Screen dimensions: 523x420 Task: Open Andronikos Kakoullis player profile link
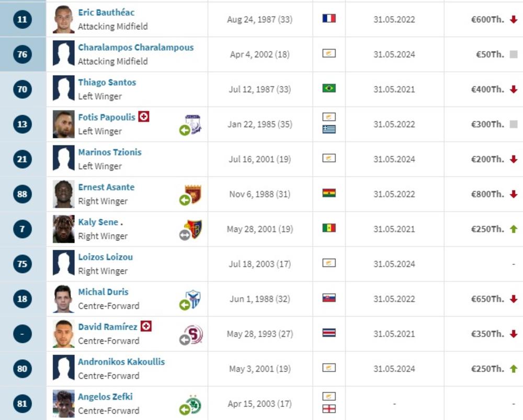[121, 361]
